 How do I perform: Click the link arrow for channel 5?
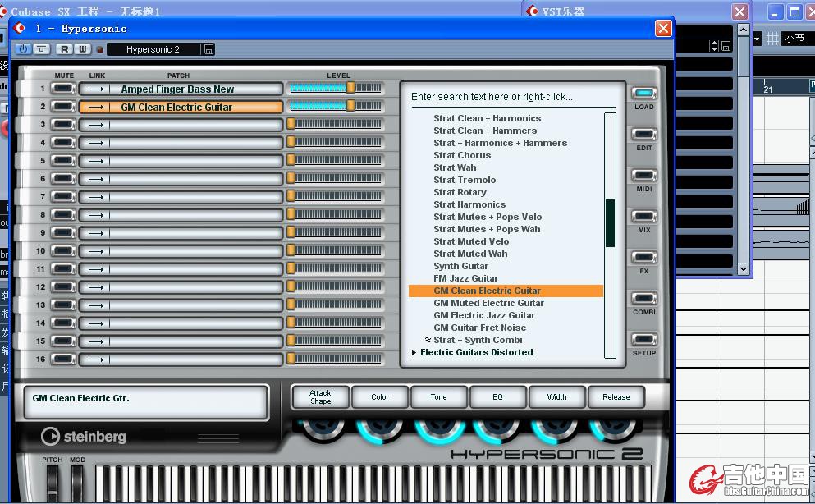(x=96, y=161)
